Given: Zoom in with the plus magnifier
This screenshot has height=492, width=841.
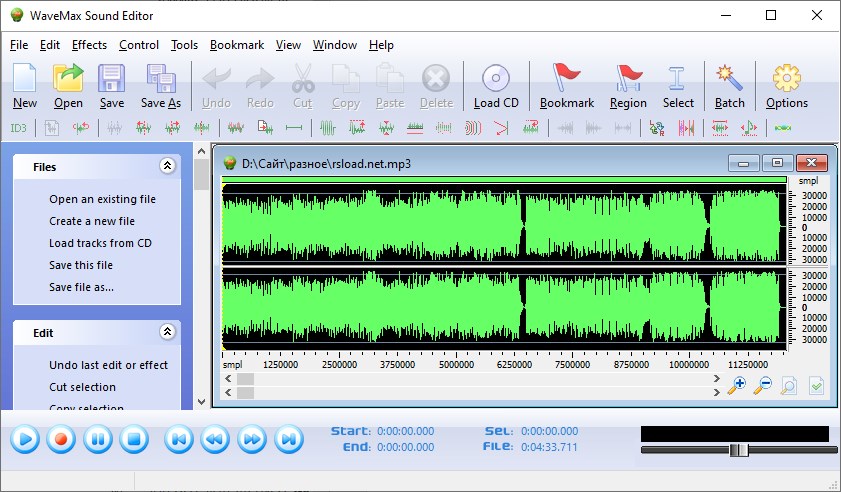Looking at the screenshot, I should (x=736, y=385).
